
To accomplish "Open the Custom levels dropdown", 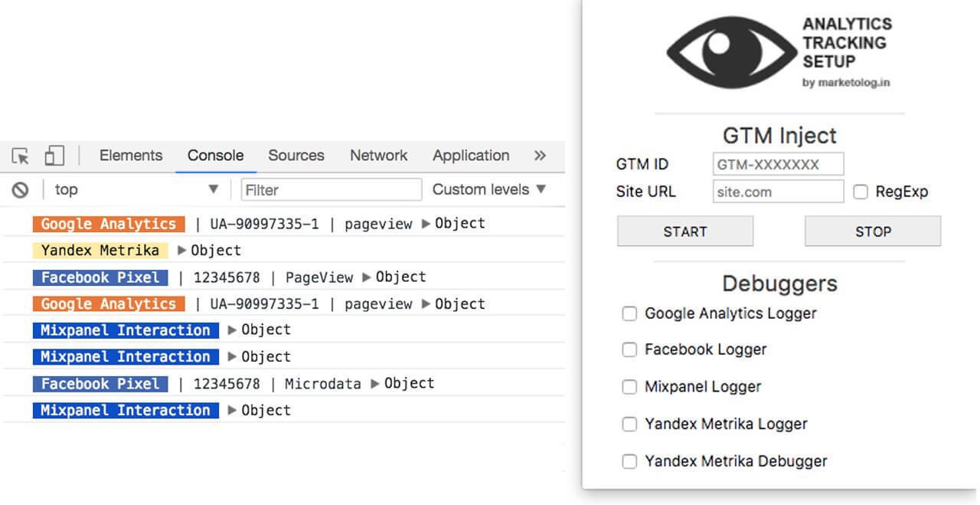I will click(x=489, y=189).
